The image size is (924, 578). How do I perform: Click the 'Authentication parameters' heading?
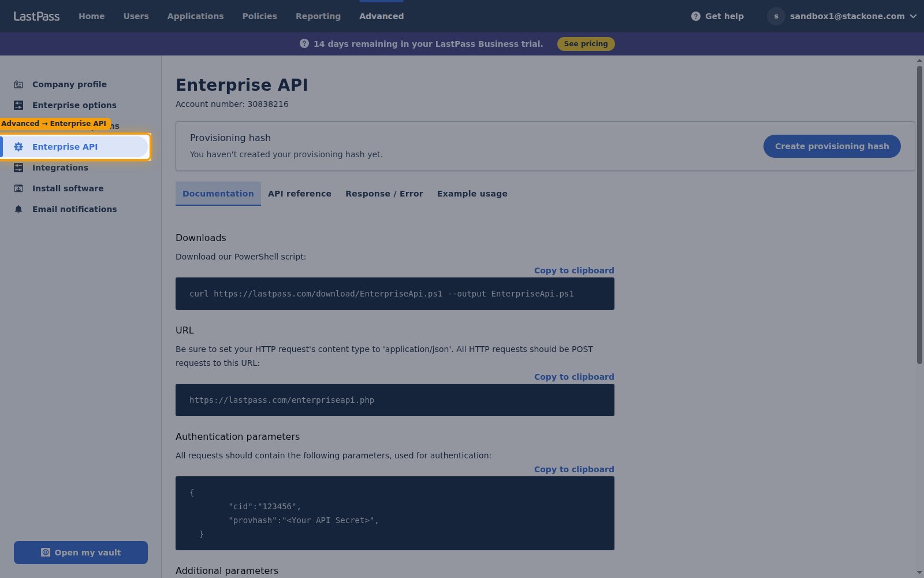pyautogui.click(x=238, y=436)
